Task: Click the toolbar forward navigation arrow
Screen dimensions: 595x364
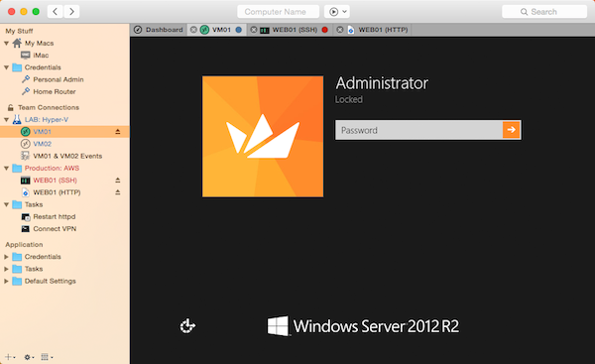Action: [71, 11]
